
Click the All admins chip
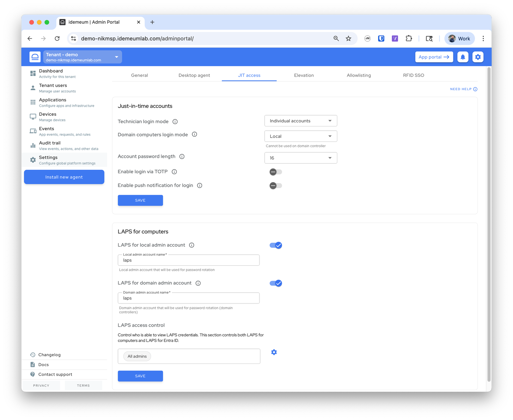(137, 356)
